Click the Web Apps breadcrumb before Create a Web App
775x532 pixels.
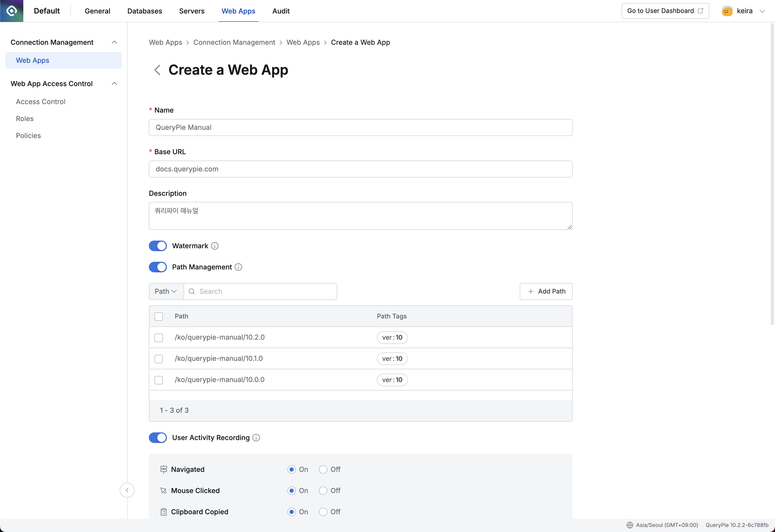303,42
